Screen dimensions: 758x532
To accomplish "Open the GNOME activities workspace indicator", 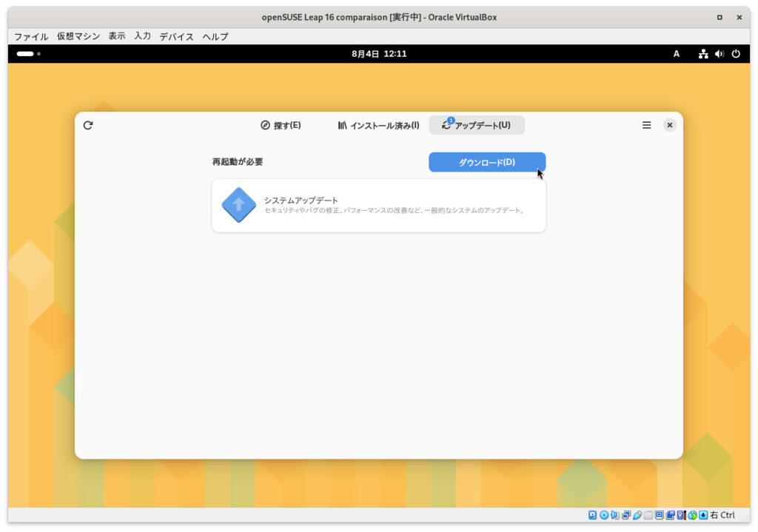I will point(29,53).
